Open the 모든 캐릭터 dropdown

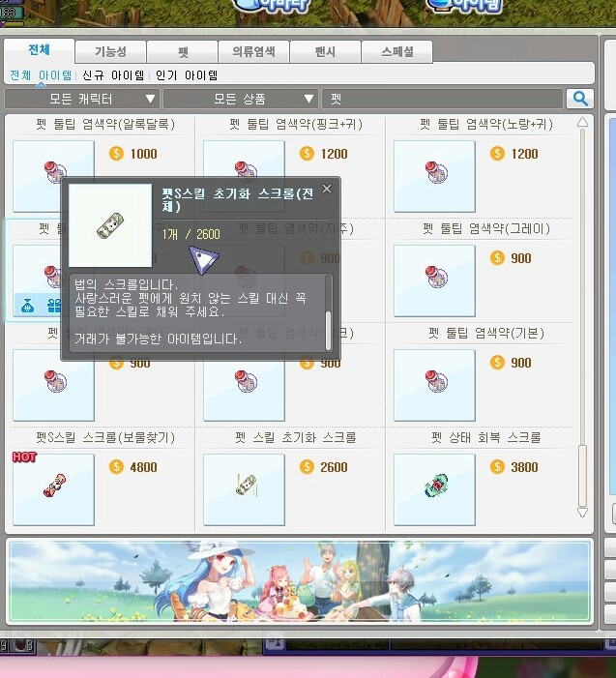(x=82, y=99)
